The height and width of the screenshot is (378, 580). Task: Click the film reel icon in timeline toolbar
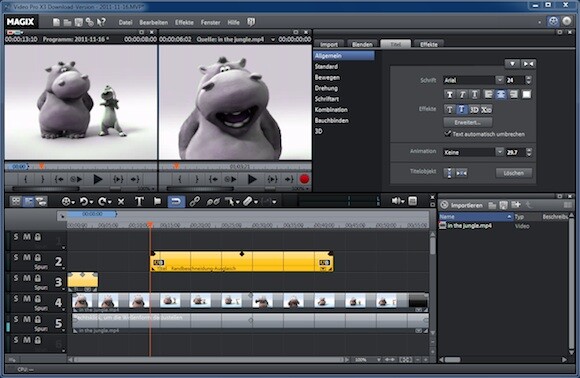click(x=66, y=202)
